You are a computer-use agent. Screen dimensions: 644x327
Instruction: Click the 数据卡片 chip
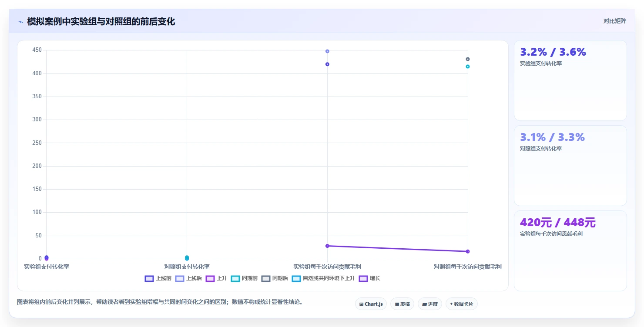tap(461, 304)
